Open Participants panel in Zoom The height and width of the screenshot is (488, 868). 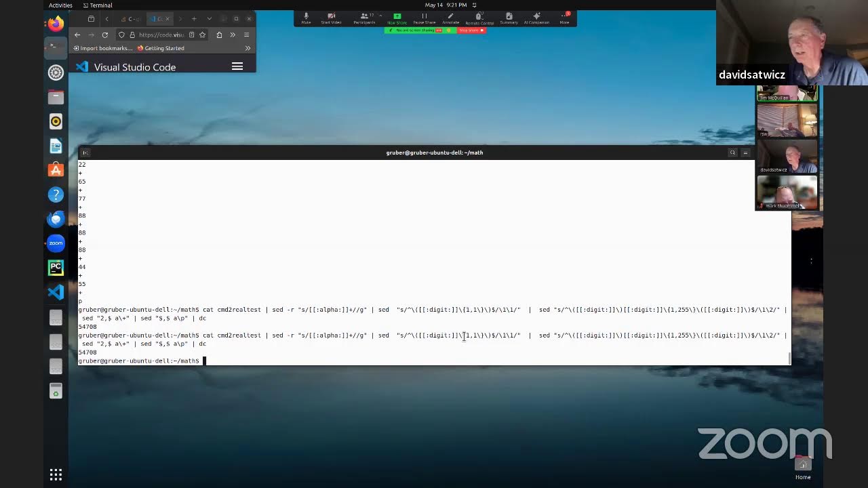[364, 18]
